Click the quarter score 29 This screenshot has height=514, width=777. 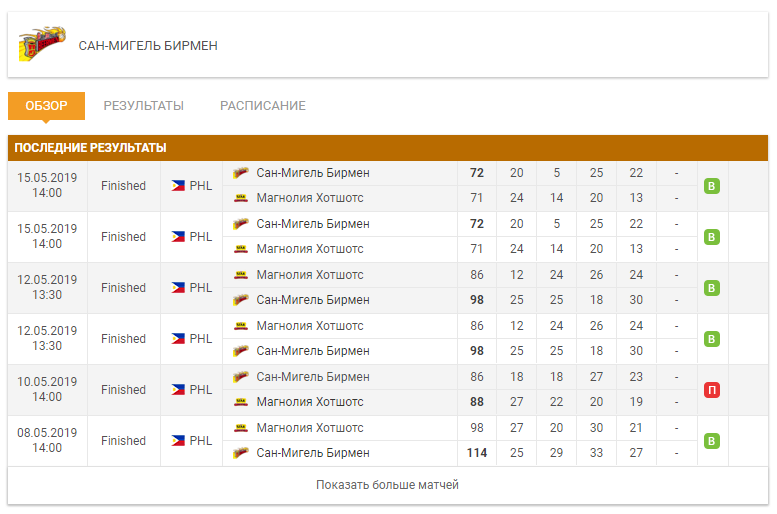pos(556,453)
